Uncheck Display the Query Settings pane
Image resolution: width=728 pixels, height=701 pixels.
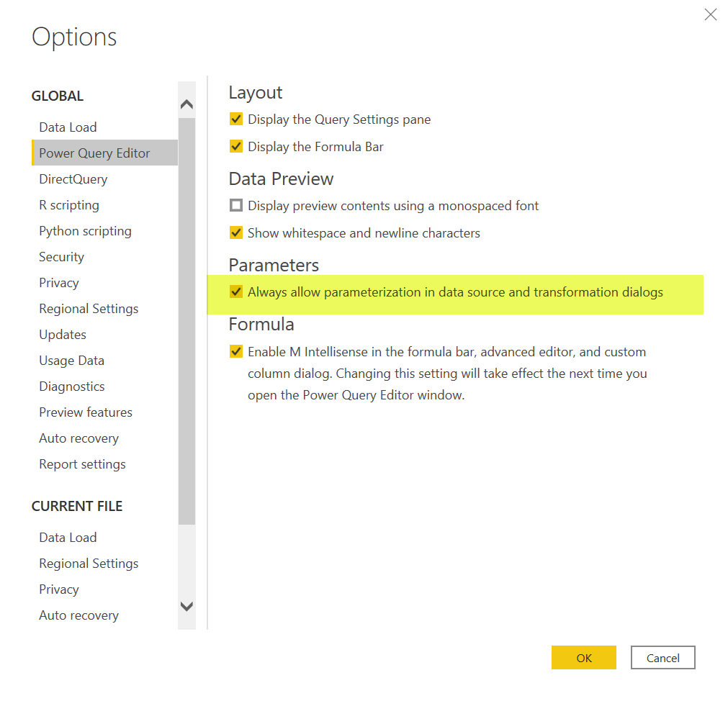[x=236, y=119]
